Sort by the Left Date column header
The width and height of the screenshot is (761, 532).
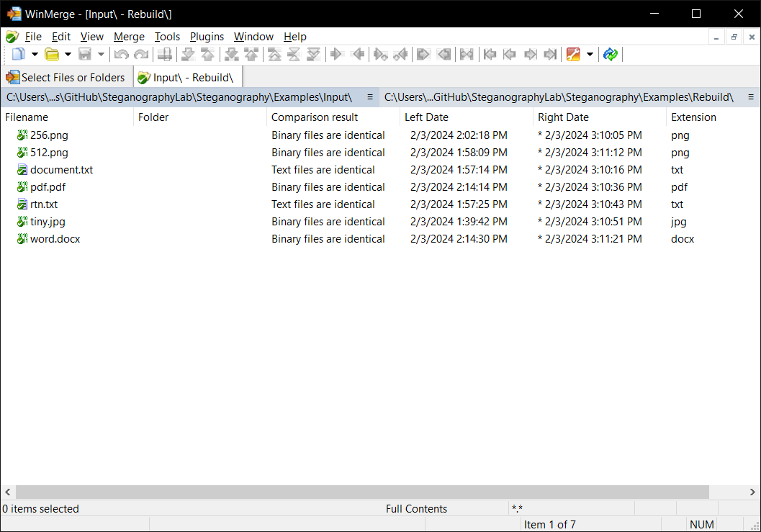467,117
